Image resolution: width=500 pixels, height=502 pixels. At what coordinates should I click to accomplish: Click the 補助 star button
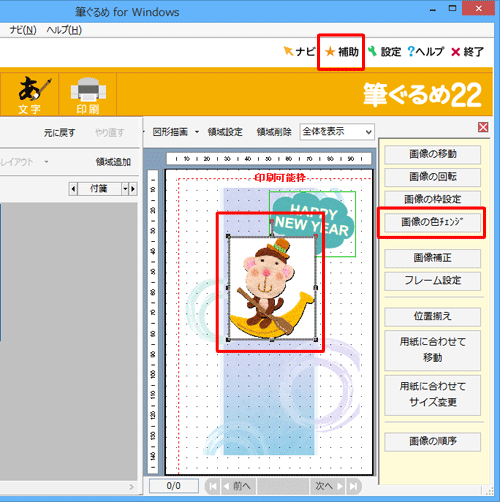click(x=342, y=52)
